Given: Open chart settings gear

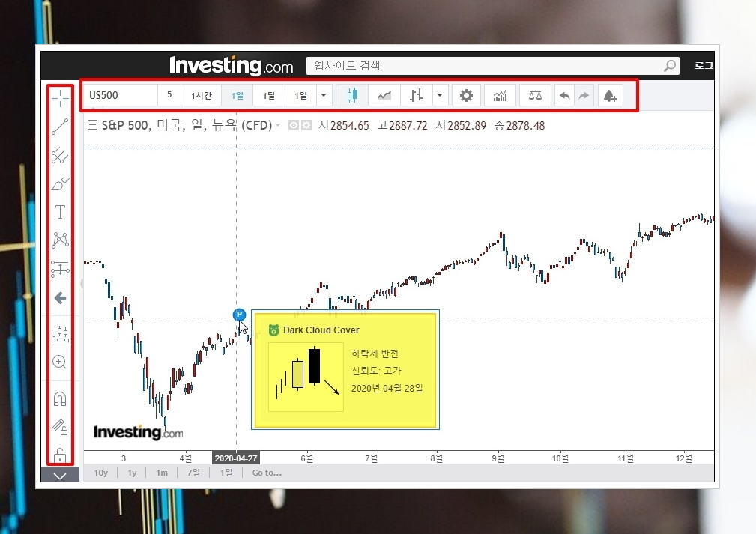Looking at the screenshot, I should [466, 95].
